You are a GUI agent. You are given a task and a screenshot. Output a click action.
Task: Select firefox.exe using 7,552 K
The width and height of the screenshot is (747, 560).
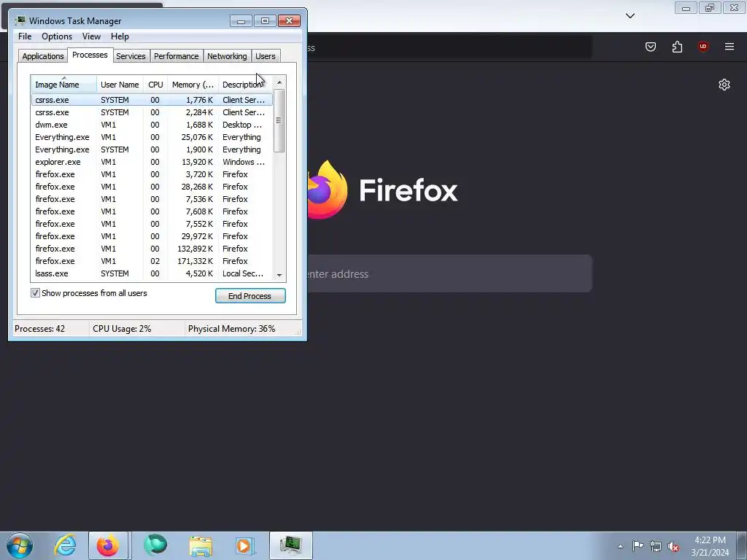pyautogui.click(x=152, y=224)
